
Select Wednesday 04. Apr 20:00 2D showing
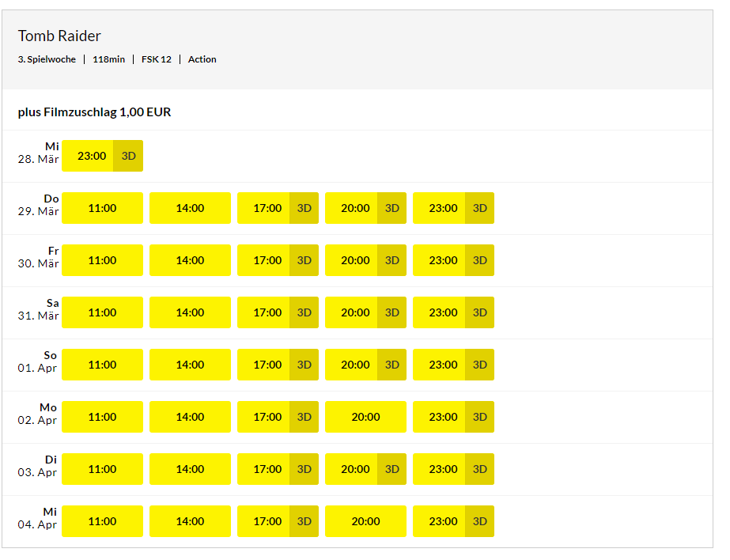(x=365, y=521)
